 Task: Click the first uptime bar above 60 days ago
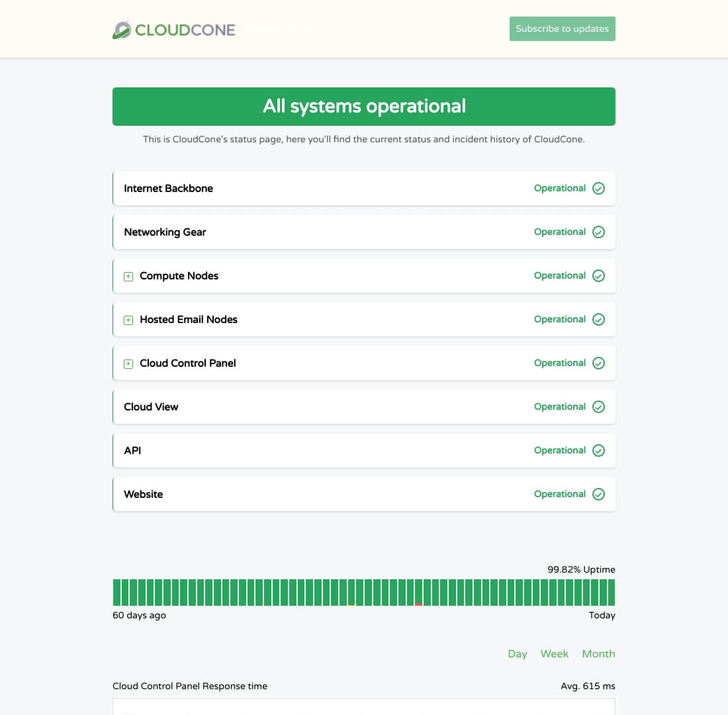(116, 593)
